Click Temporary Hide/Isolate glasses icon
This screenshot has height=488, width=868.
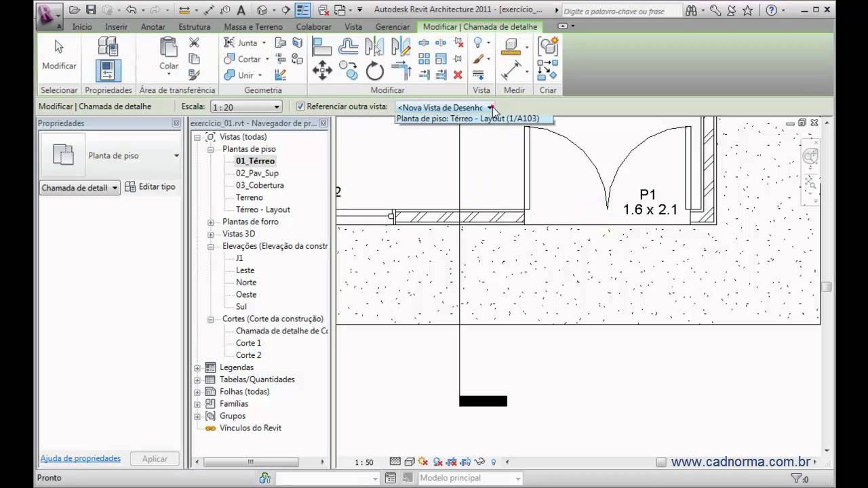(479, 462)
